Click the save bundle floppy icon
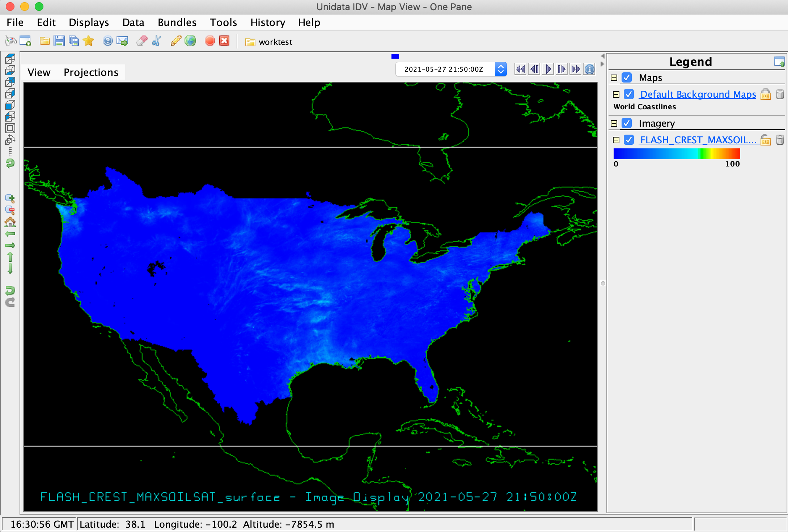 59,41
